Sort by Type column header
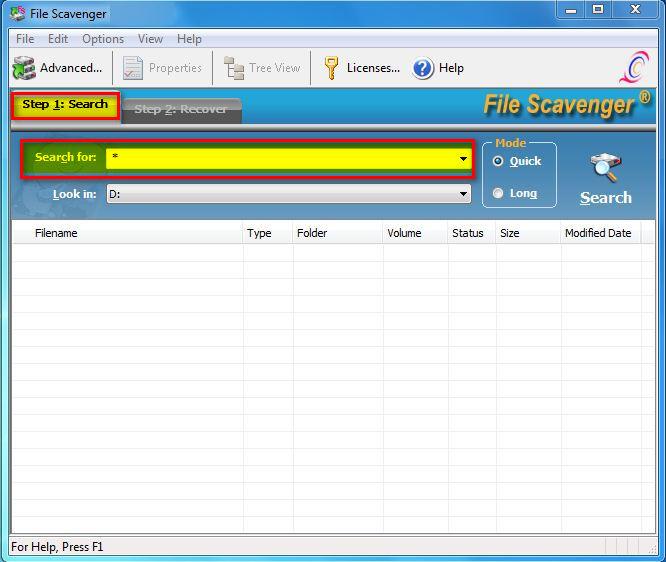666x562 pixels. tap(268, 233)
